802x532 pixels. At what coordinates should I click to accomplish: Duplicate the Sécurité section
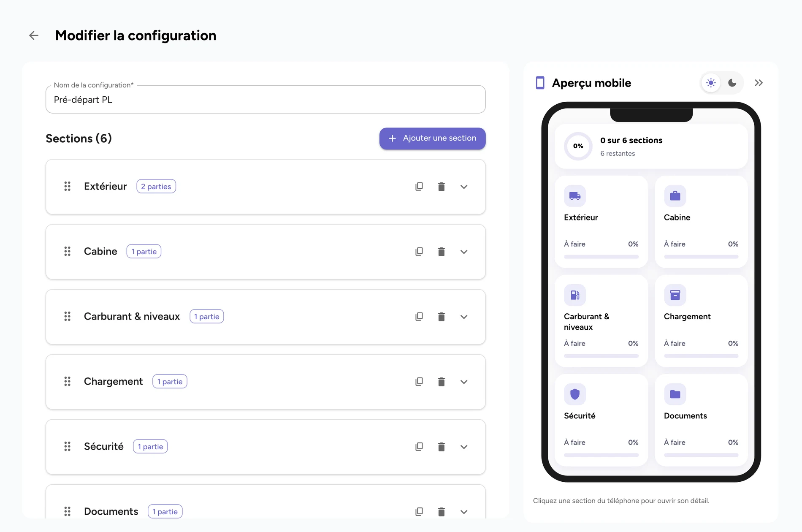[419, 447]
